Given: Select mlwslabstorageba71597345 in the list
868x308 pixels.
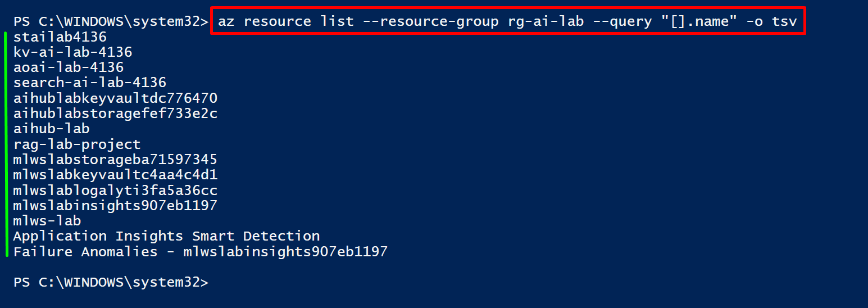Looking at the screenshot, I should coord(115,160).
